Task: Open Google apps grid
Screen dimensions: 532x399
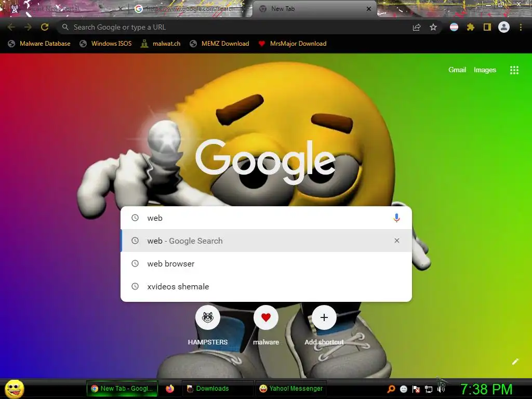Action: [x=514, y=70]
